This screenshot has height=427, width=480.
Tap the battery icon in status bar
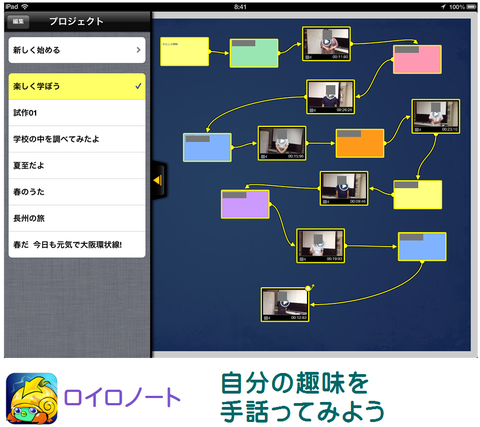click(472, 7)
